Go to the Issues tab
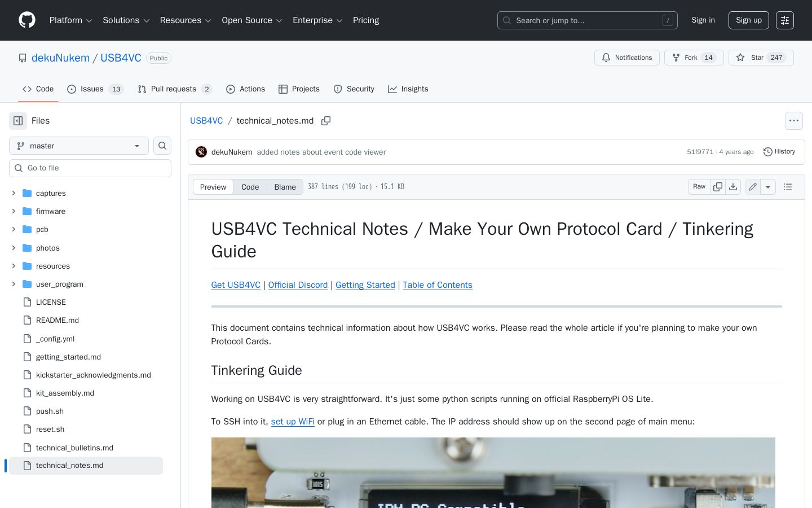 coord(95,89)
